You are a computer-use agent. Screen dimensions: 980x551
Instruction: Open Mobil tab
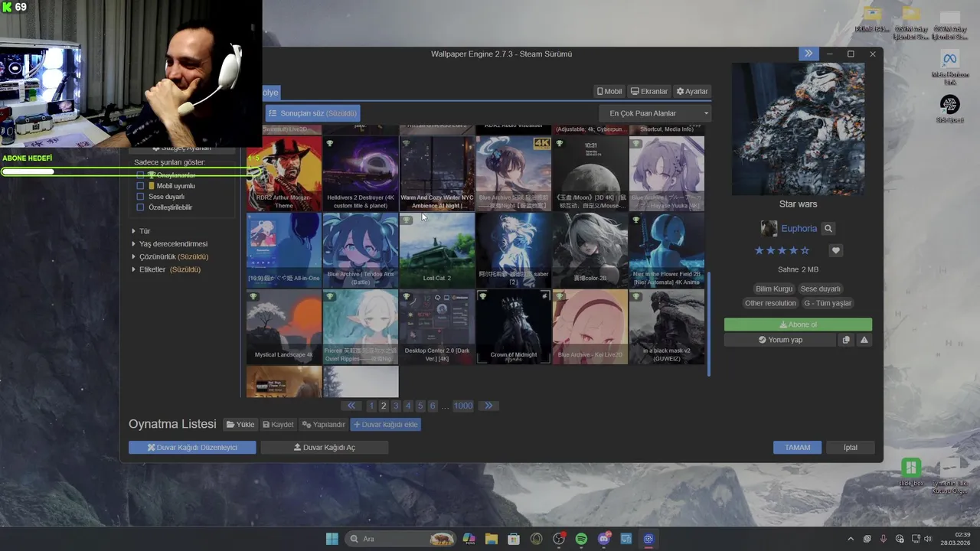(x=609, y=91)
